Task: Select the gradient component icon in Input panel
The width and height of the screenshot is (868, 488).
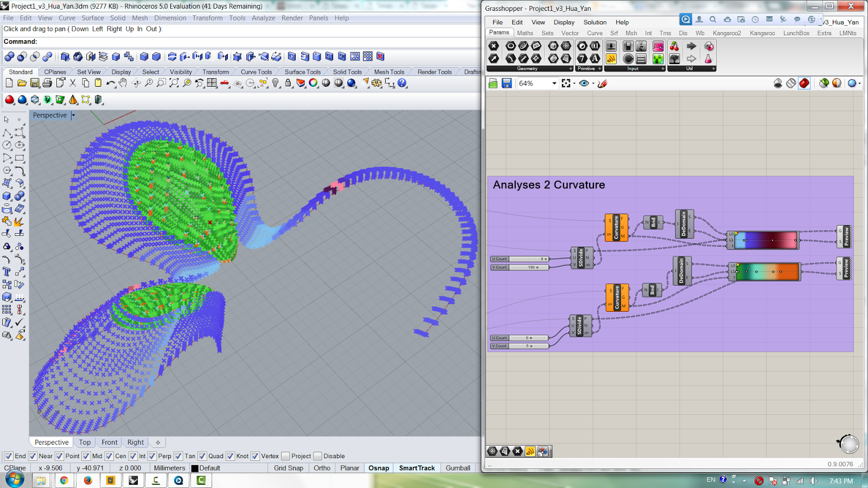Action: click(x=658, y=47)
